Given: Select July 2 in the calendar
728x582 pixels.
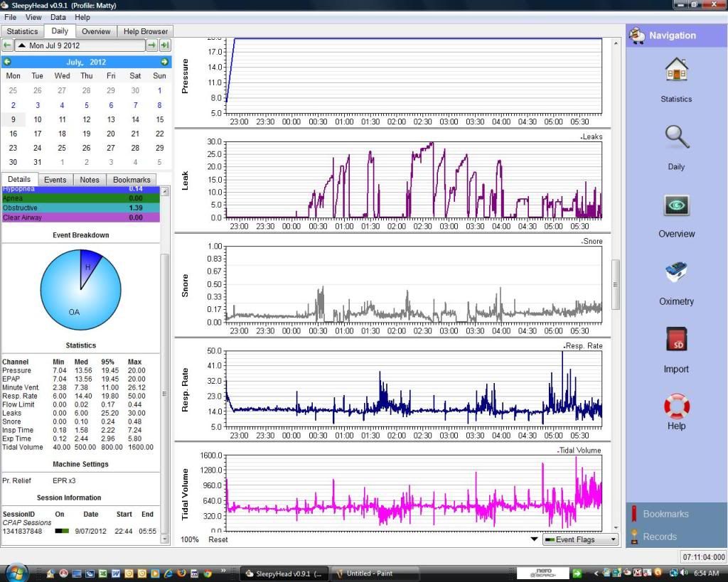Looking at the screenshot, I should pos(13,105).
